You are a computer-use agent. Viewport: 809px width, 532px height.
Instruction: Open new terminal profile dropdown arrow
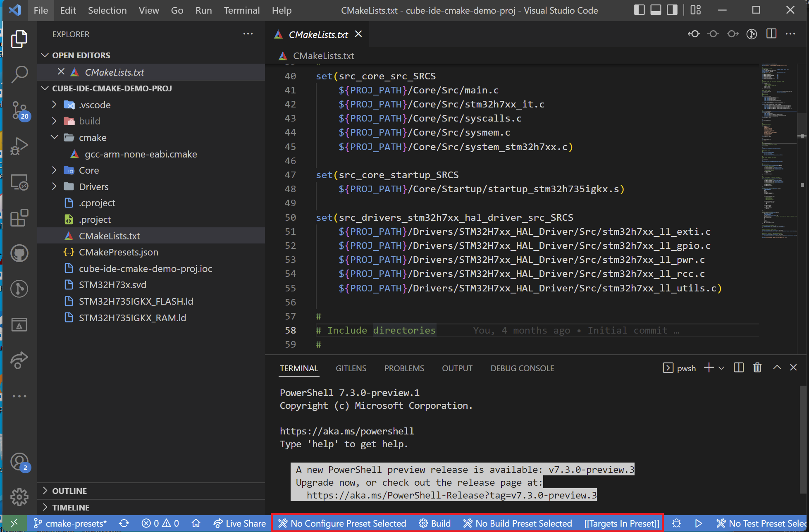pos(721,368)
